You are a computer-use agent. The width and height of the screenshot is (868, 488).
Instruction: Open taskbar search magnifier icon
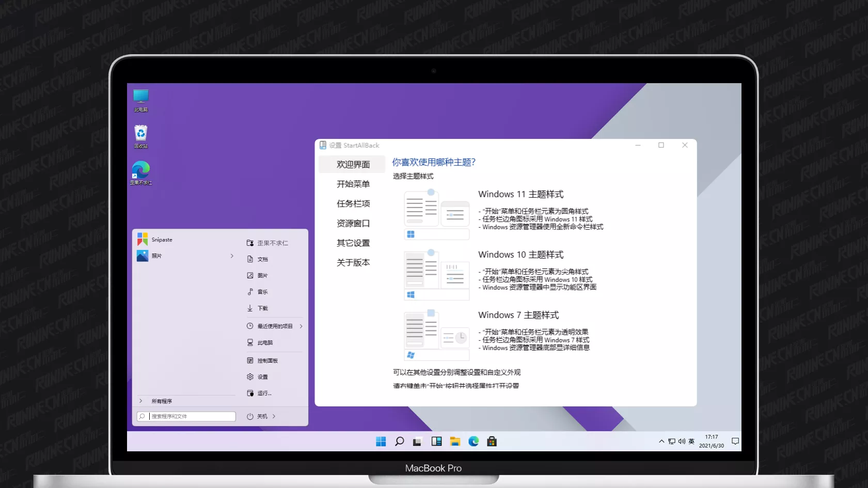tap(399, 442)
